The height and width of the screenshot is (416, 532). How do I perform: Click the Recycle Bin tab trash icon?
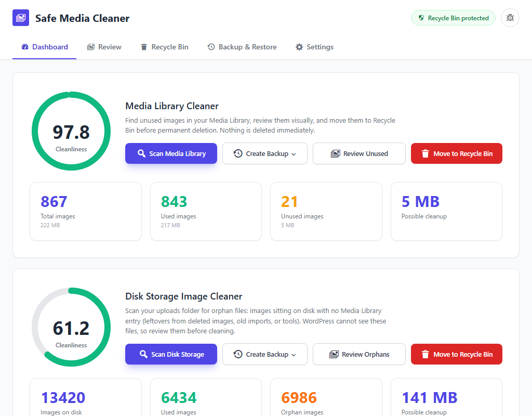[x=144, y=47]
